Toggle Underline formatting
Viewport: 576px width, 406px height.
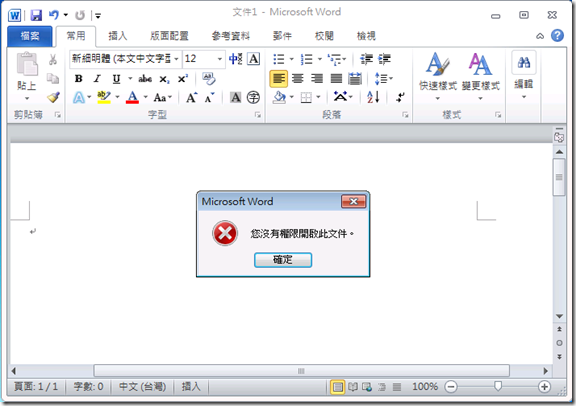click(x=116, y=79)
